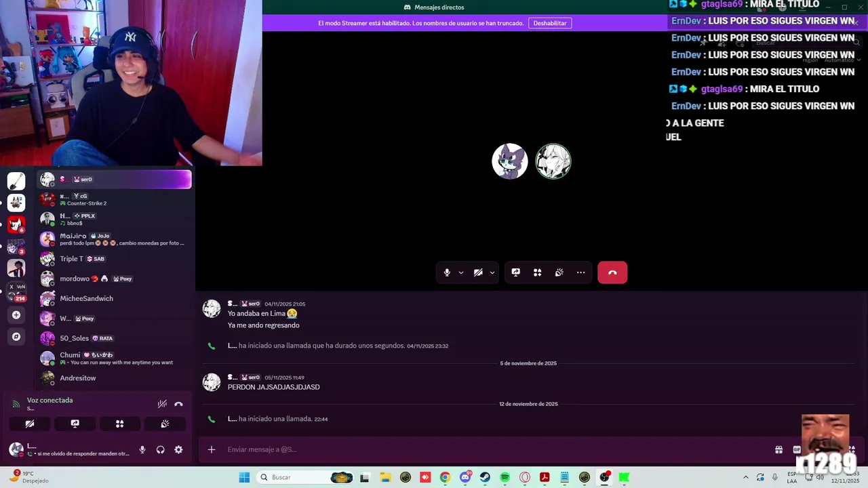Open DM with Triple T
Screen dimensions: 868x488
(114, 259)
